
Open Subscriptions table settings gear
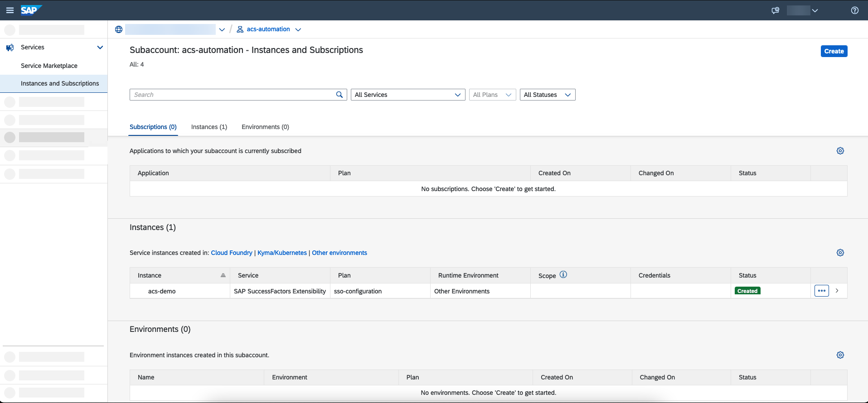tap(840, 151)
